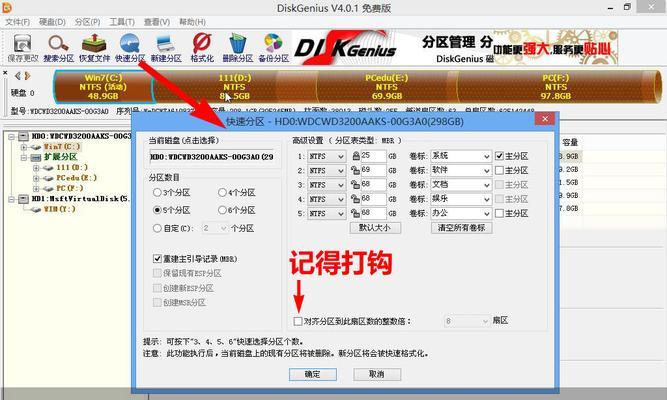667x400 pixels.
Task: Open the volume label dropdown showing 系统
Action: 461,157
